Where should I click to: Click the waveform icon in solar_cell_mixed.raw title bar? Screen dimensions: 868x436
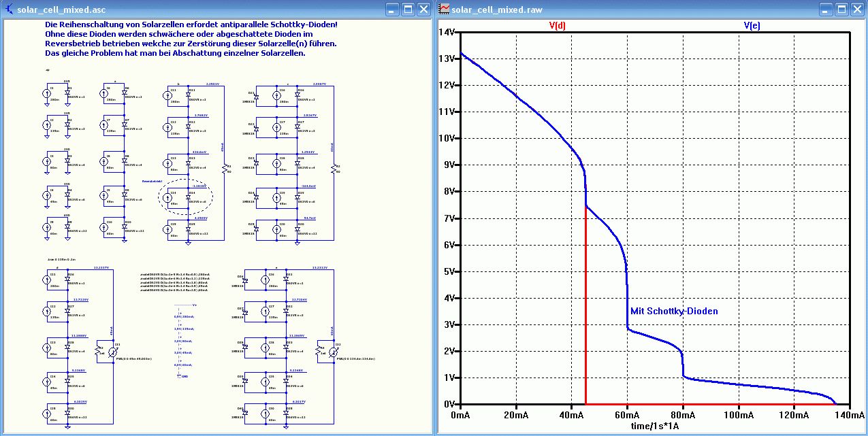coord(444,9)
